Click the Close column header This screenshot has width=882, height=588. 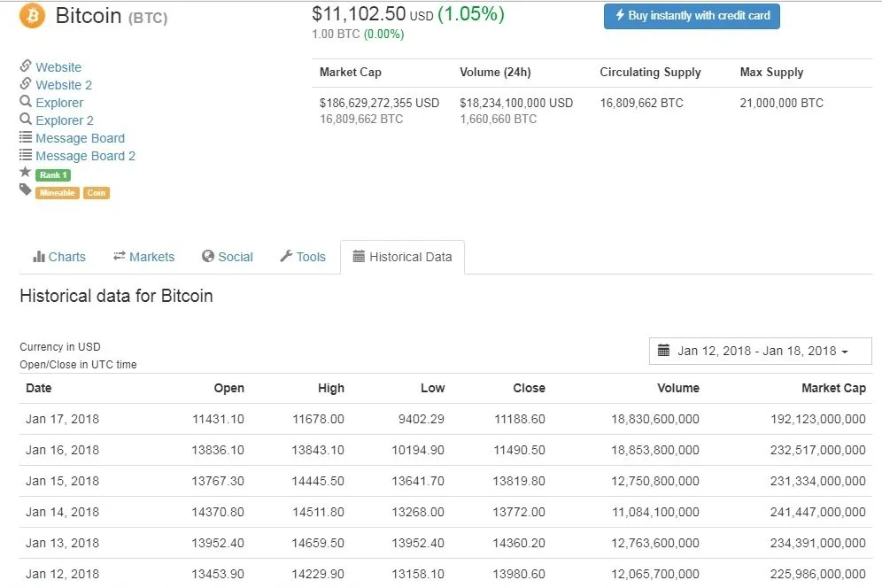pyautogui.click(x=529, y=388)
